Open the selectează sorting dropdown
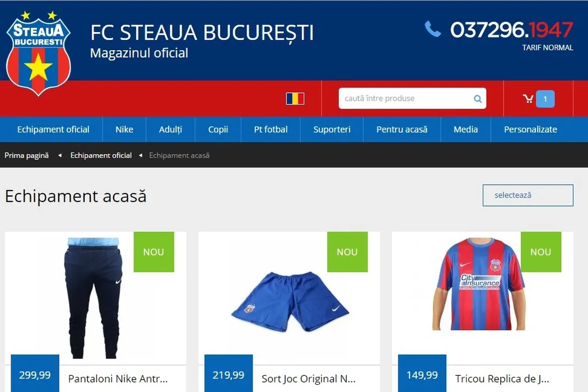588x392 pixels. point(528,195)
